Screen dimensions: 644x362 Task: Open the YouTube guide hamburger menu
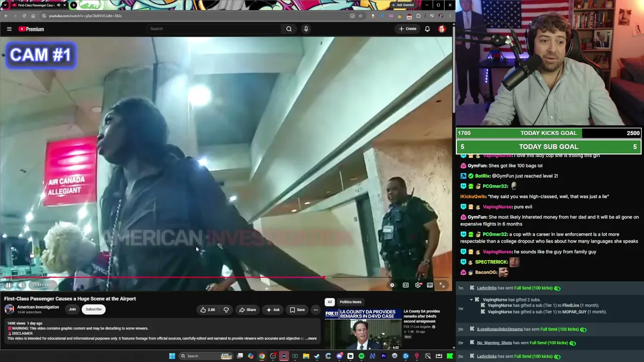tap(9, 29)
